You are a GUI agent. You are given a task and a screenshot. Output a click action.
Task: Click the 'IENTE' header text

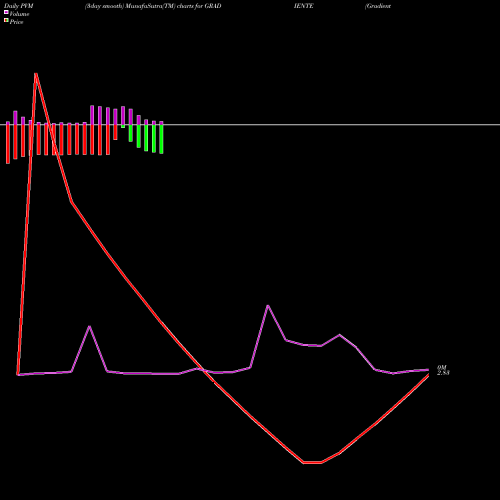(303, 6)
